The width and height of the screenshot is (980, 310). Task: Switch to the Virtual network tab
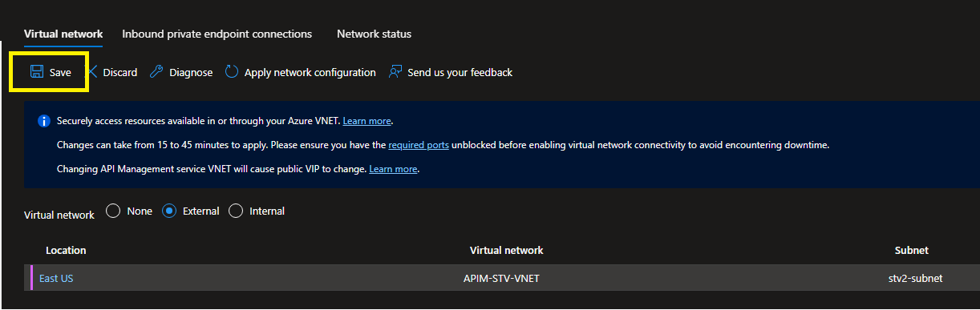63,34
